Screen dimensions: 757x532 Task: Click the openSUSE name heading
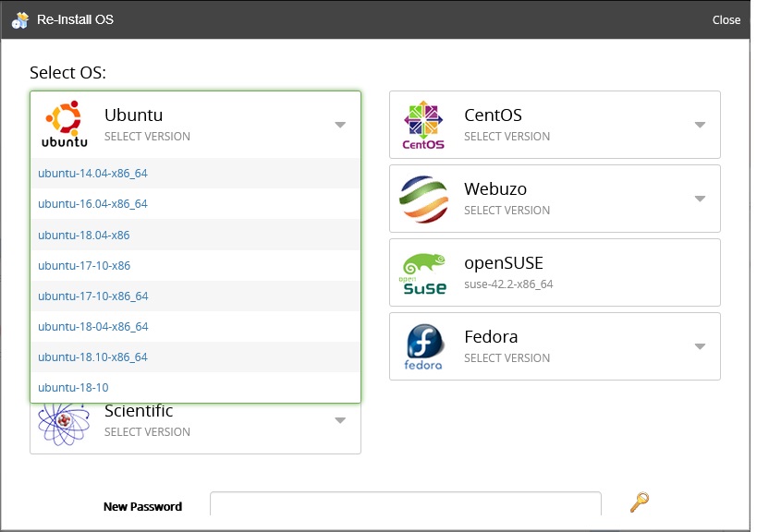[x=504, y=263]
